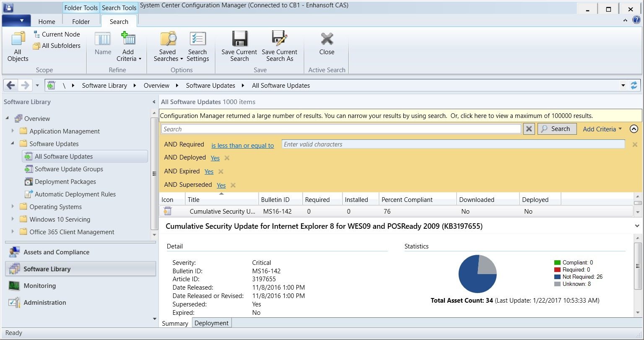Expand the Windows 10 Servicing folder
The width and height of the screenshot is (644, 340).
13,219
